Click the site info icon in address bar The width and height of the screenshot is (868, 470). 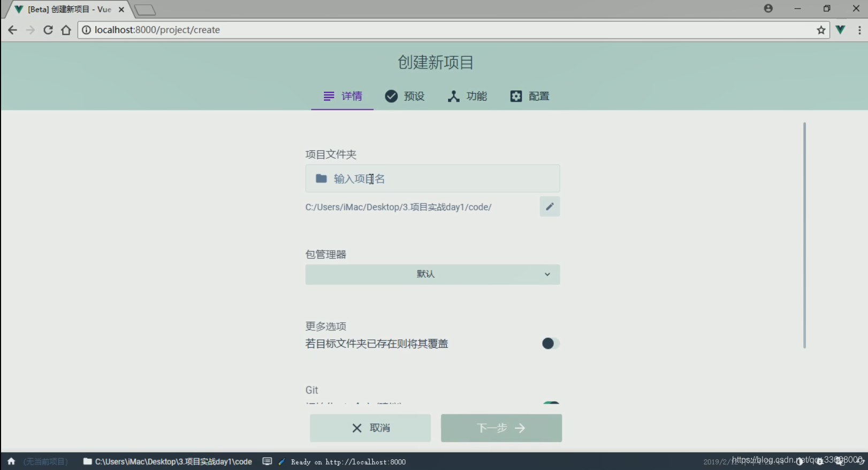86,30
